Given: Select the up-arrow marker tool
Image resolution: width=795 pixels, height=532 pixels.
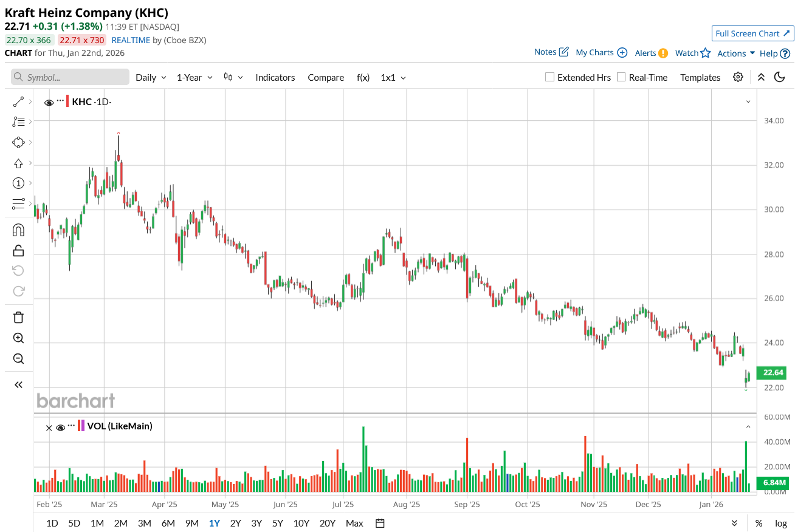Looking at the screenshot, I should point(18,163).
